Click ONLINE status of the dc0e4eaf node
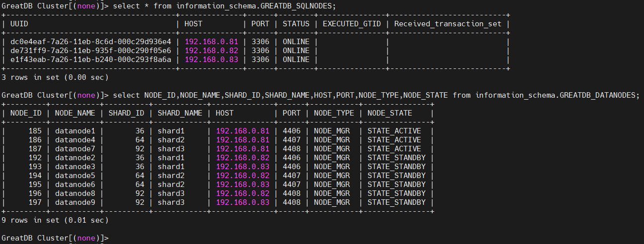Image resolution: width=644 pixels, height=244 pixels. tap(296, 42)
